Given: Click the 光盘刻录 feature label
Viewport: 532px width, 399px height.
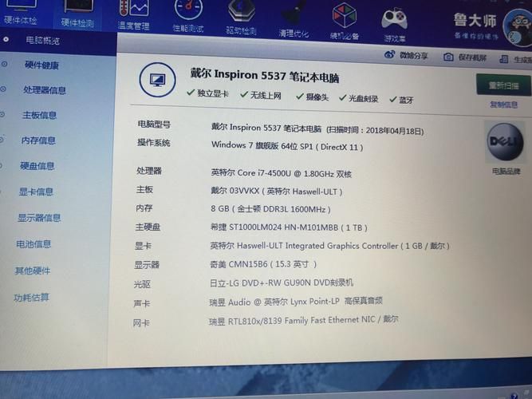Looking at the screenshot, I should [364, 98].
